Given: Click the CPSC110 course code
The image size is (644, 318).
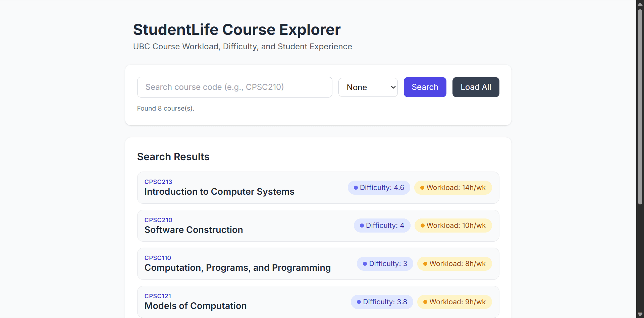Looking at the screenshot, I should (x=158, y=258).
